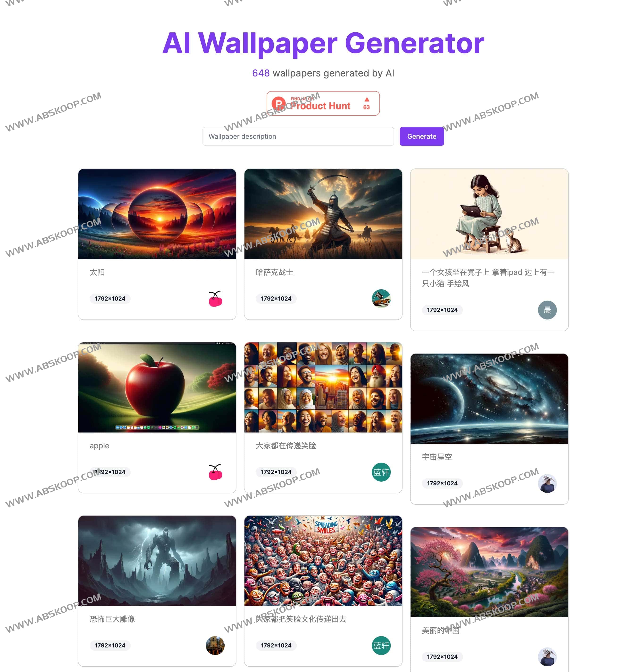Click the avatar icon on 哈萨克战士 card
The height and width of the screenshot is (672, 622).
(381, 298)
